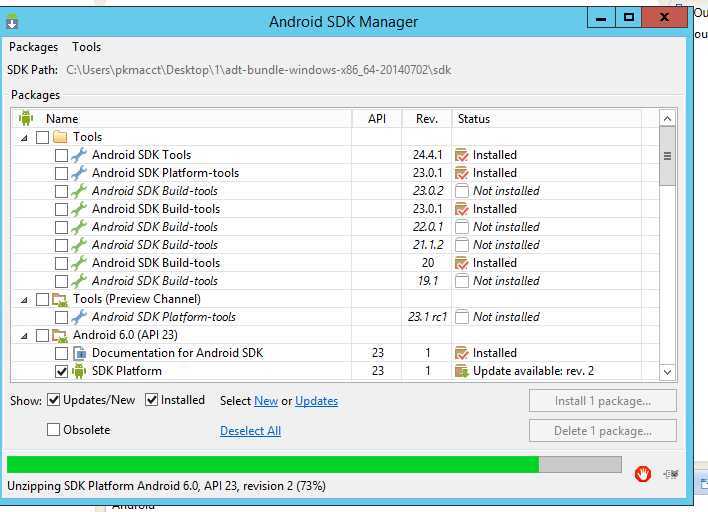The height and width of the screenshot is (512, 708).
Task: Click the Installed status icon for Build-tools 23.0.1
Action: click(x=462, y=209)
